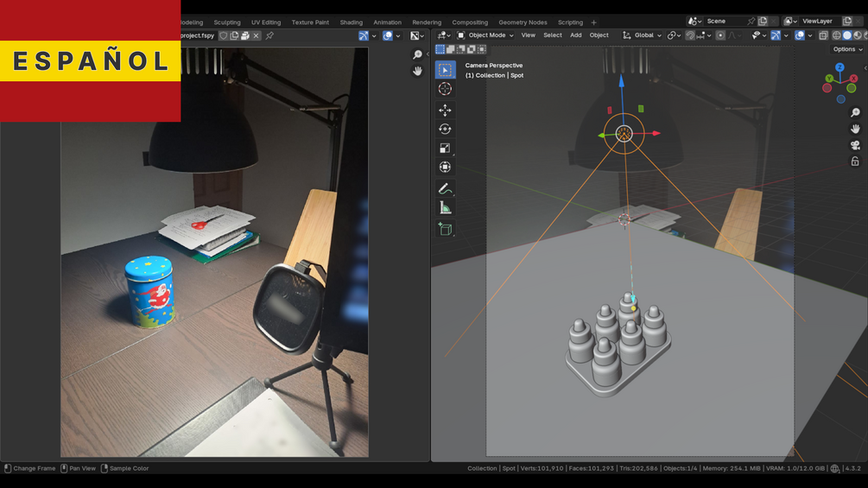The image size is (868, 488).
Task: Toggle overlays in image editor header
Action: (388, 35)
